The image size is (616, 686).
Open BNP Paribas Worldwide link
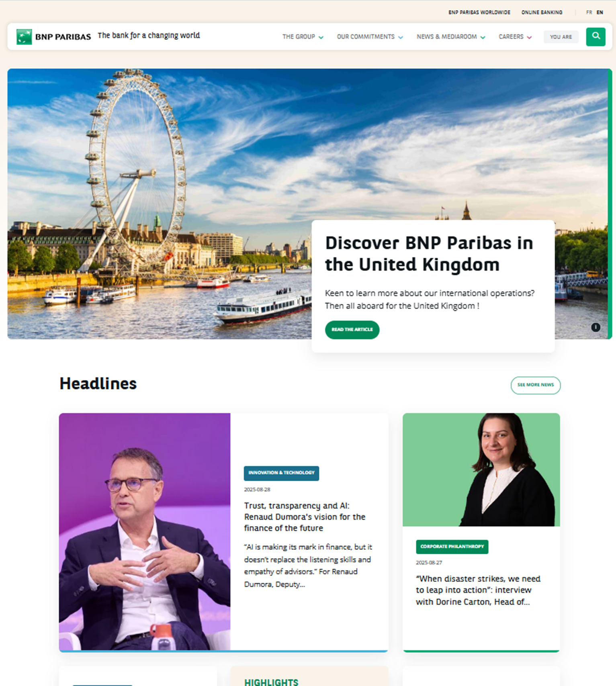[x=479, y=12]
